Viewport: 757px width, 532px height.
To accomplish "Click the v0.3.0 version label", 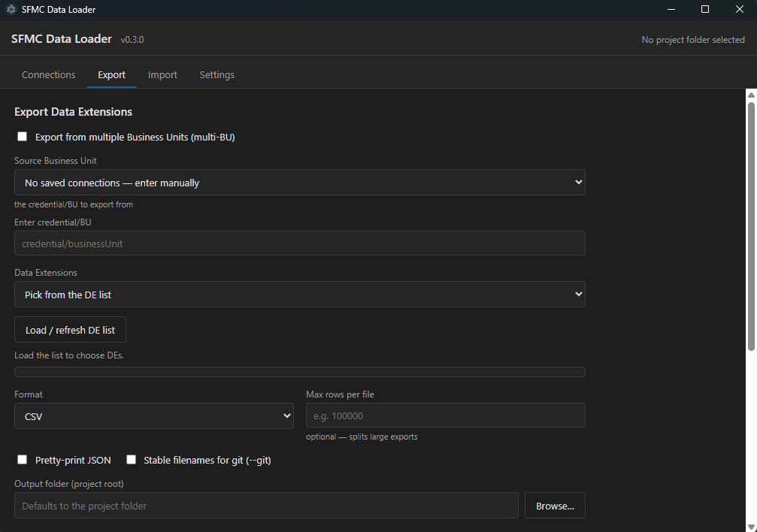I will 132,40.
